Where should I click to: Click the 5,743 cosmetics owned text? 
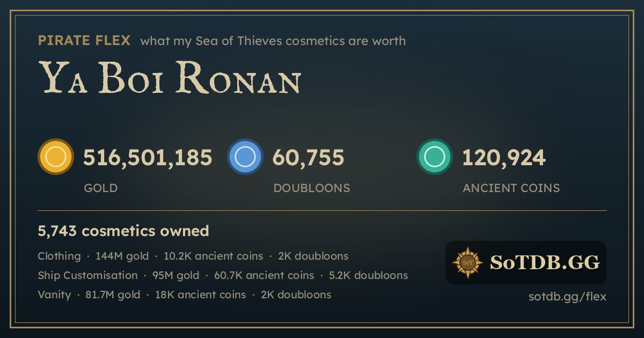tap(123, 231)
